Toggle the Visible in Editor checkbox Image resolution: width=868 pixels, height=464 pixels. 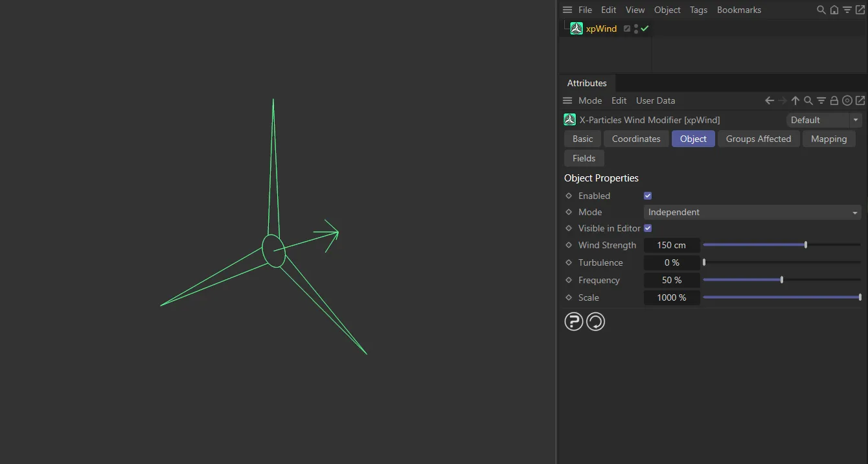pyautogui.click(x=647, y=228)
